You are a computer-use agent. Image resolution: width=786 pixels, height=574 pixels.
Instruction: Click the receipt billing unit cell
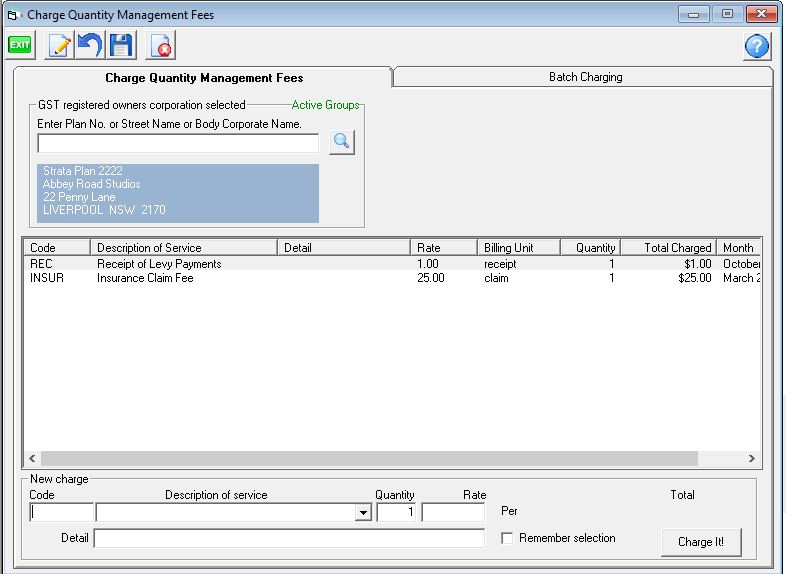click(500, 264)
